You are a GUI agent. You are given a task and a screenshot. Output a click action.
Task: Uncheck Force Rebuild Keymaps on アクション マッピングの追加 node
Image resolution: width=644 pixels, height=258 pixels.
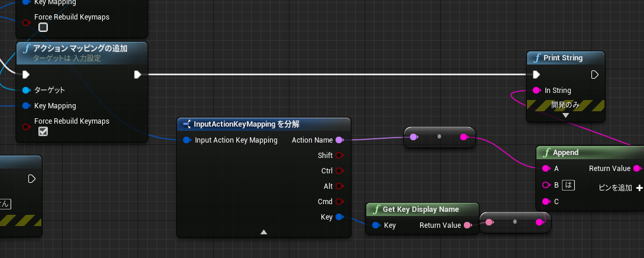coord(43,131)
